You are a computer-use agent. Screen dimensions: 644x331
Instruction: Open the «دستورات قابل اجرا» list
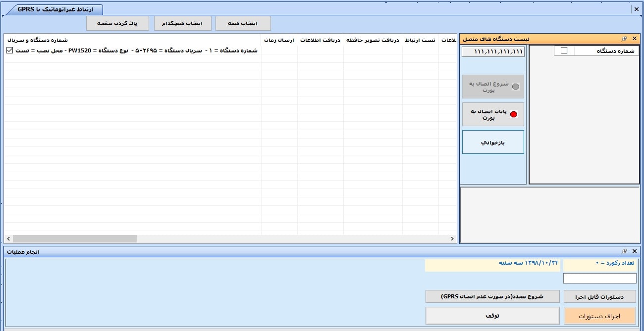599,296
